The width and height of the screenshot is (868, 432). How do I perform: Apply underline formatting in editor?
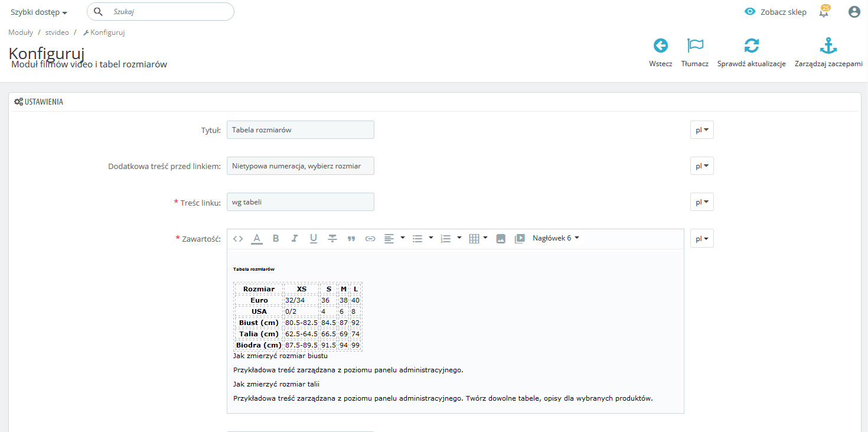pos(314,239)
